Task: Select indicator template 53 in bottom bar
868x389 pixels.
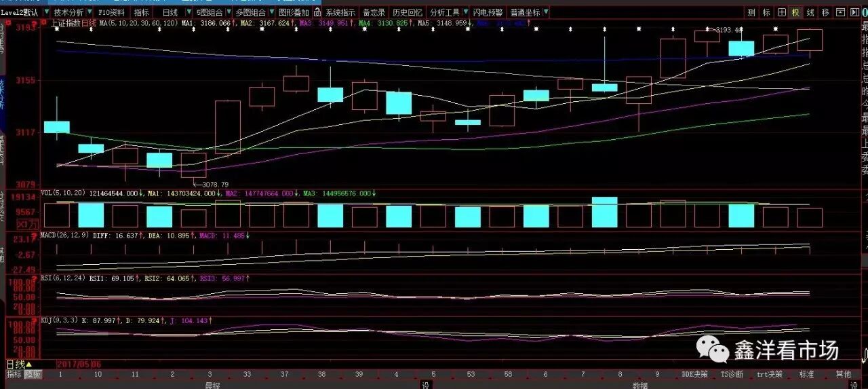Action: (471, 374)
